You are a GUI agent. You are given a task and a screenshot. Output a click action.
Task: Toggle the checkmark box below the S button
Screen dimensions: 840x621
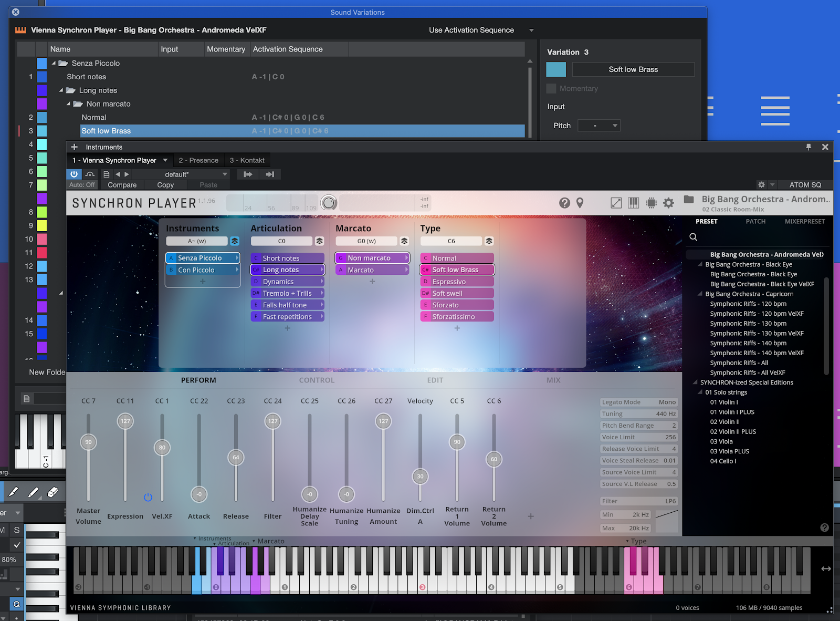17,545
